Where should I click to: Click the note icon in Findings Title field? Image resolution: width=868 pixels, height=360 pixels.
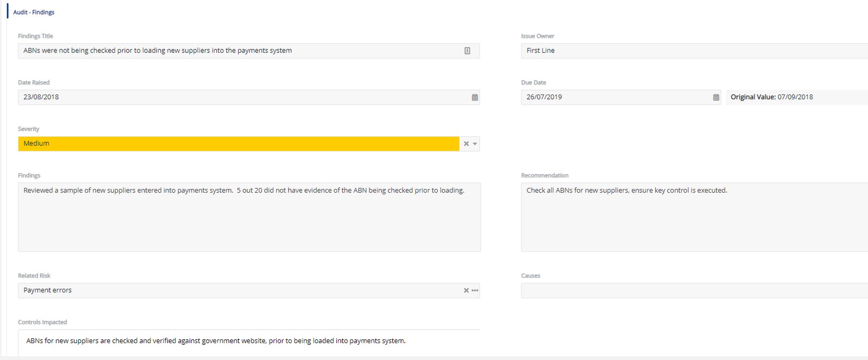[467, 50]
